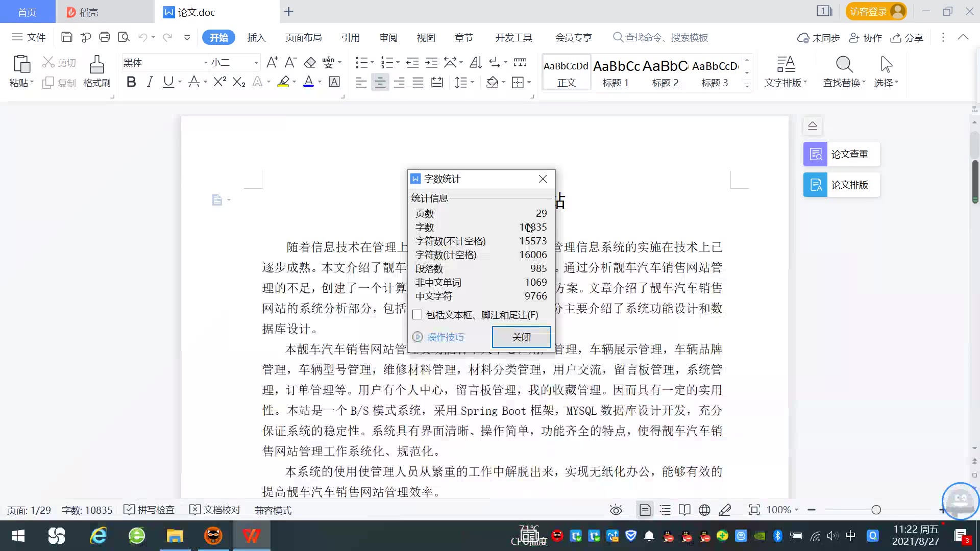This screenshot has height=551, width=980.
Task: Toggle Underline formatting
Action: 168,82
